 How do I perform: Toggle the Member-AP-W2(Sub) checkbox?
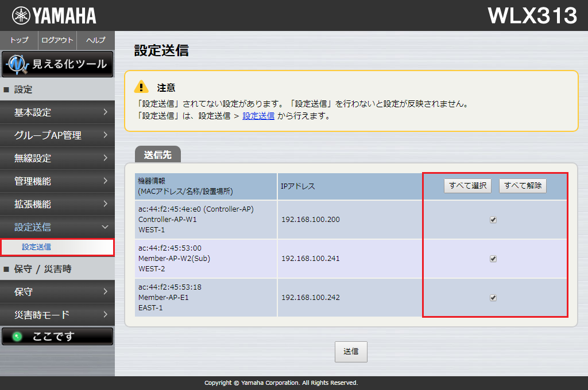point(493,259)
